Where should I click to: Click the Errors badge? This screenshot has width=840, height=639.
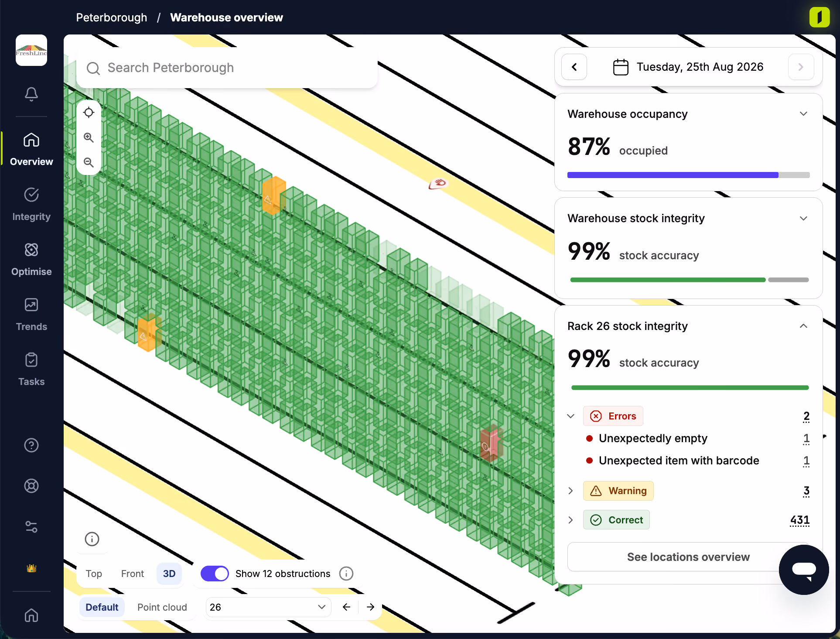pyautogui.click(x=613, y=416)
